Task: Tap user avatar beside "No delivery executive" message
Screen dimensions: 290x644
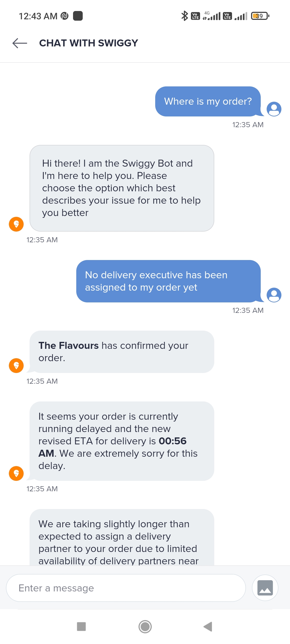Action: click(x=274, y=295)
